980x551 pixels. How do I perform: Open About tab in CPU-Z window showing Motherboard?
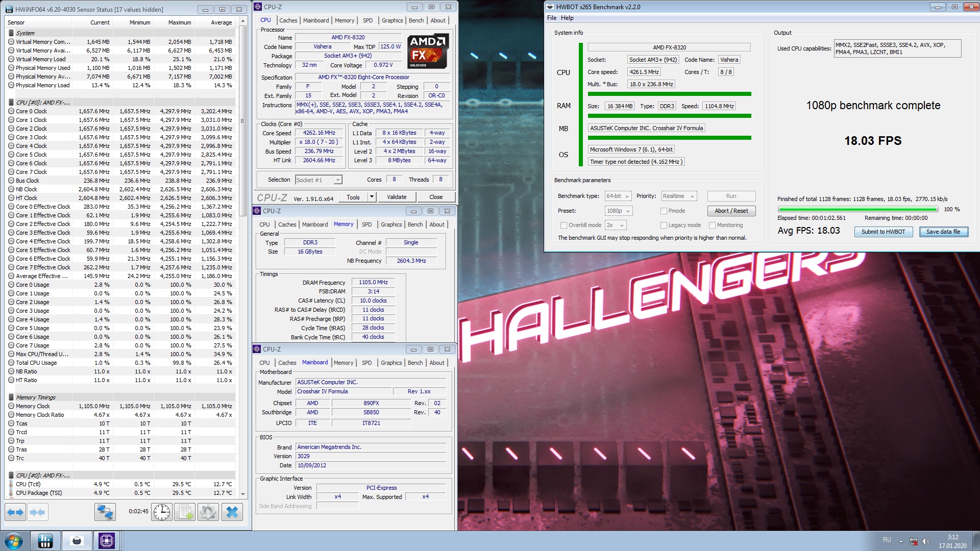pos(437,363)
